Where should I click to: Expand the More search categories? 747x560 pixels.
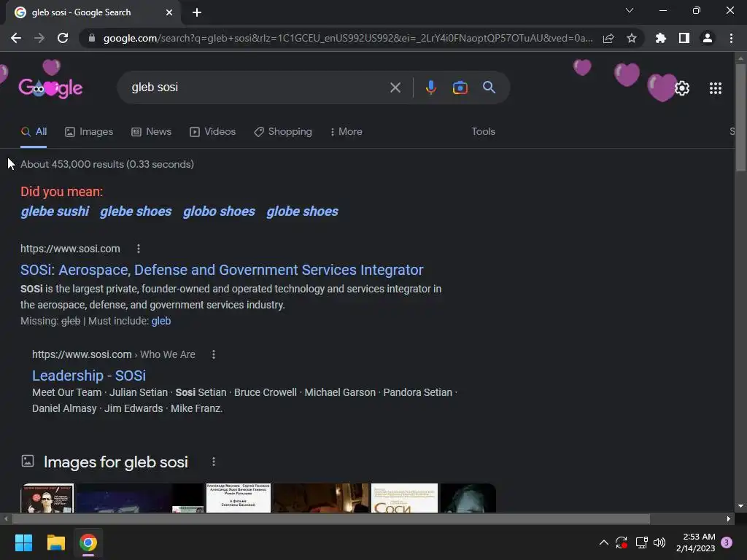click(347, 132)
